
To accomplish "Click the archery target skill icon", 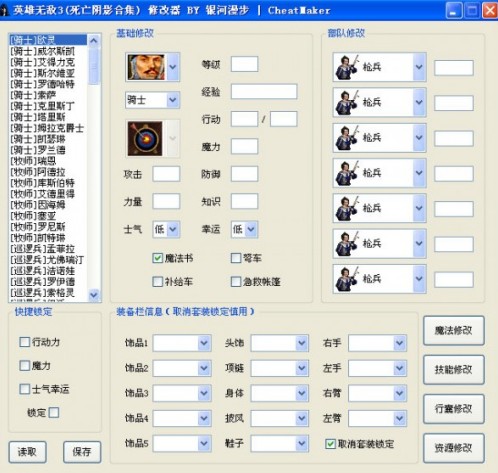I will pyautogui.click(x=145, y=138).
